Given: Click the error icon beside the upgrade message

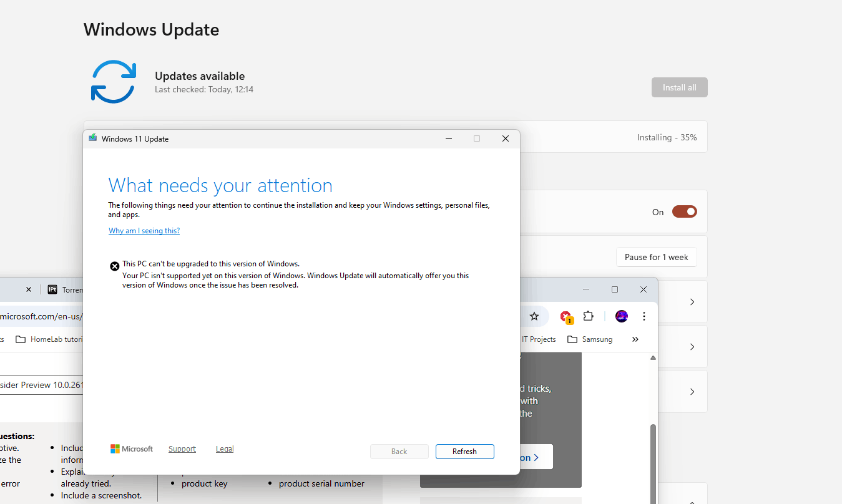Looking at the screenshot, I should coord(114,266).
